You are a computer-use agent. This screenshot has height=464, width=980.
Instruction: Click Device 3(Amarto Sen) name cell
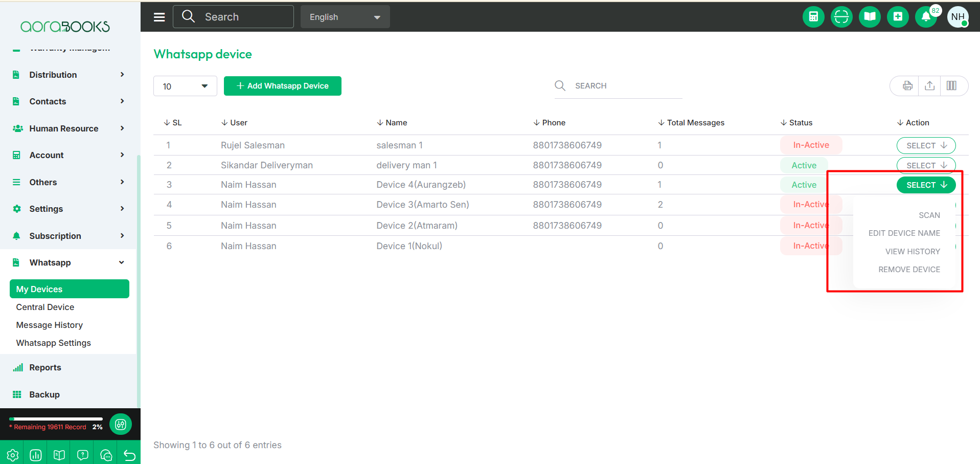click(423, 205)
